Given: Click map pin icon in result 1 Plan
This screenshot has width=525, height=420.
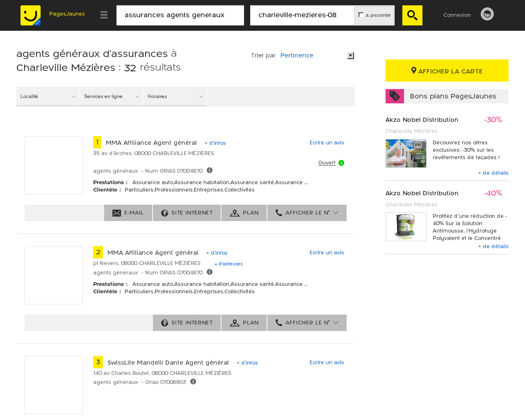Looking at the screenshot, I should pyautogui.click(x=235, y=213).
